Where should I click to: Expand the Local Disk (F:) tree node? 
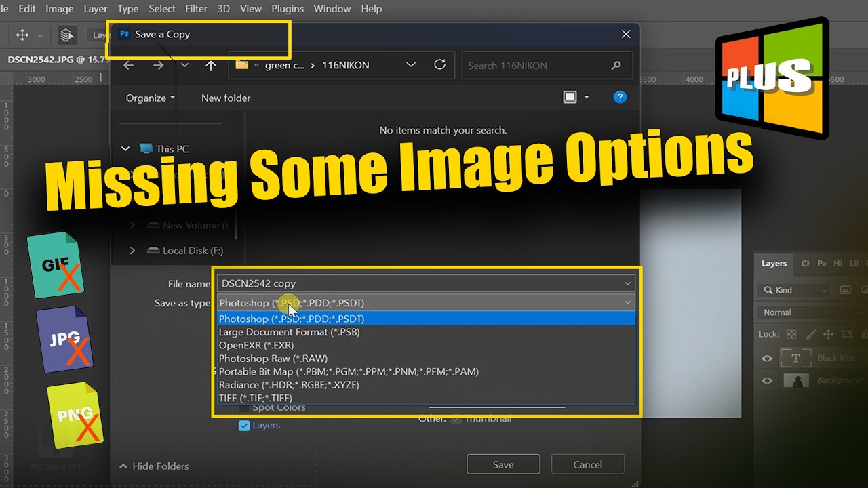click(x=132, y=251)
